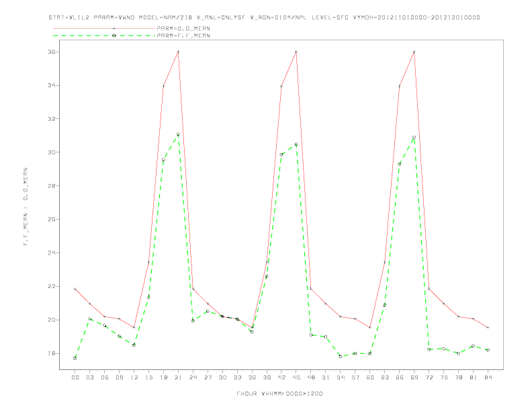Viewport: 532px width, 411px height.
Task: Click the x-axis forecast hour label 72
Action: pos(429,377)
